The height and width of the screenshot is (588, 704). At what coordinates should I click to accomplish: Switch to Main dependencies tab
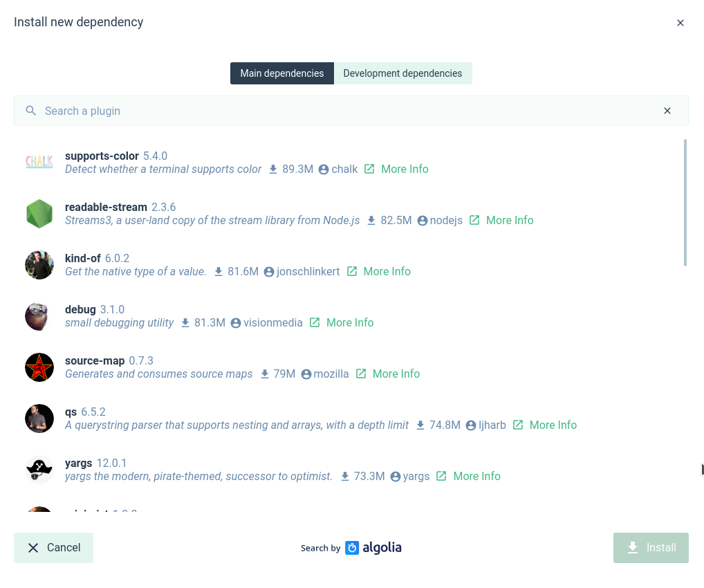coord(282,73)
